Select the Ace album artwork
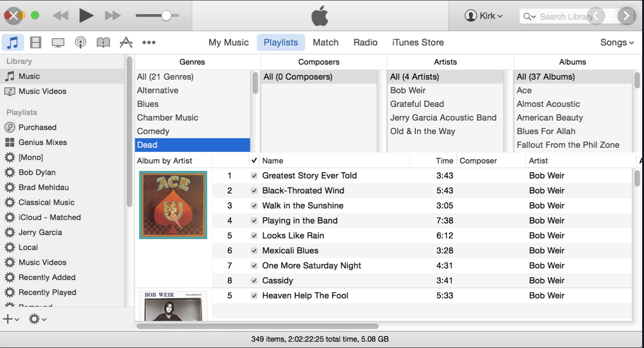Image resolution: width=644 pixels, height=348 pixels. 173,205
